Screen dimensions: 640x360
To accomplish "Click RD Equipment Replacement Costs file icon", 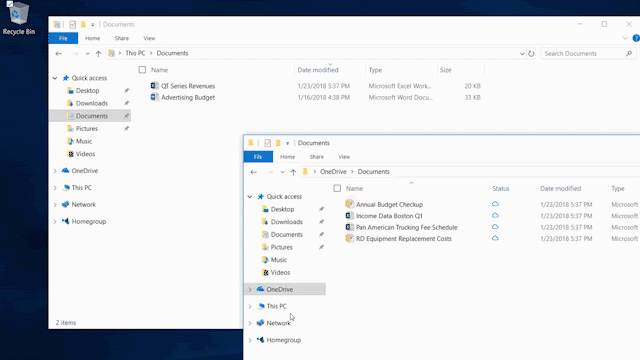I will click(x=349, y=238).
